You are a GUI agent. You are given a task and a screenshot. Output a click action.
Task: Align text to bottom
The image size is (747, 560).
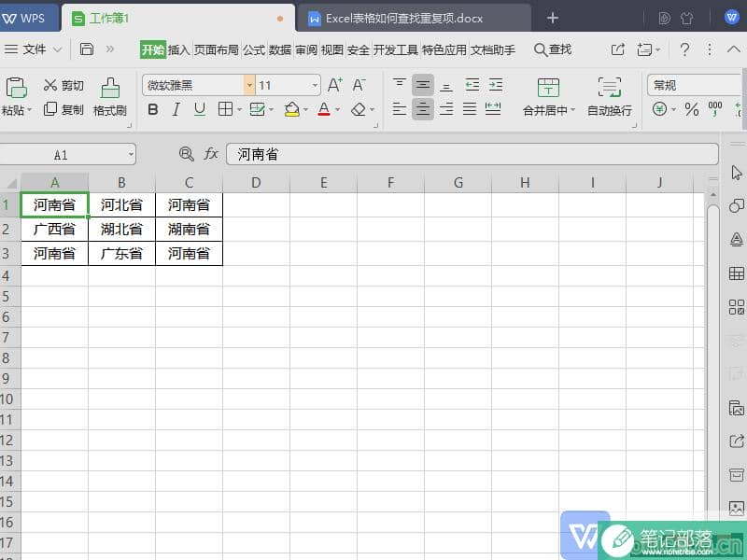446,86
